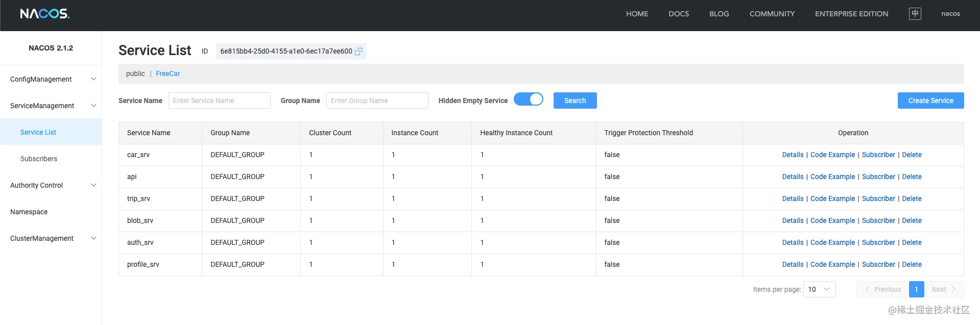The width and height of the screenshot is (980, 325).
Task: Click the trip_srv service name cell
Action: coord(160,198)
